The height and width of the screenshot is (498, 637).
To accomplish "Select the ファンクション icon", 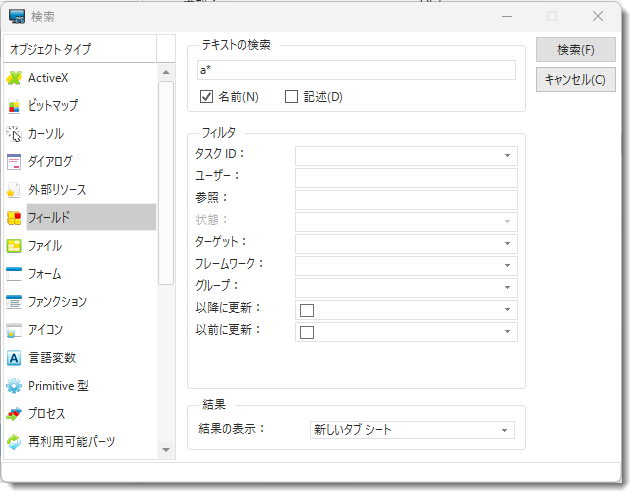I will tap(14, 302).
